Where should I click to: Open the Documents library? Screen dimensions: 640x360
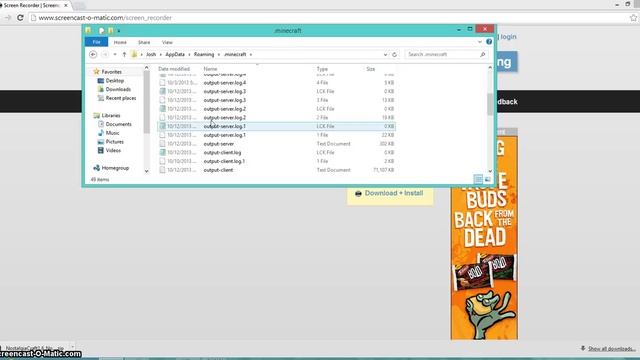pyautogui.click(x=118, y=124)
